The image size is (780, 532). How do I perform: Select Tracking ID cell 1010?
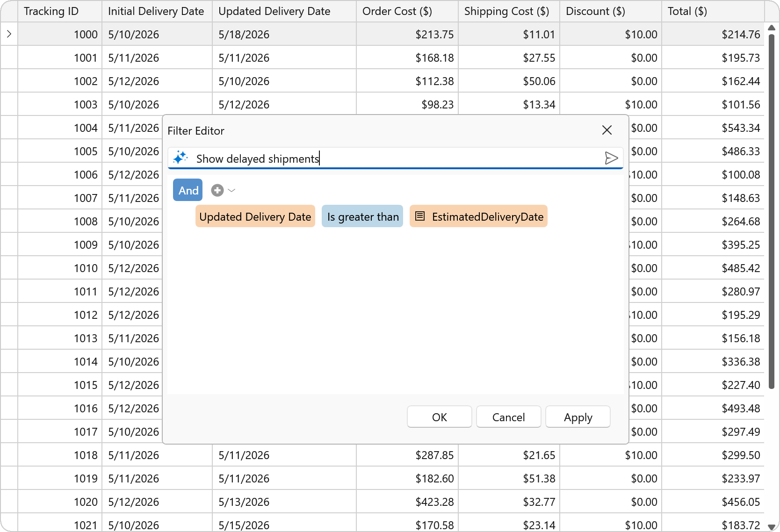(x=60, y=268)
